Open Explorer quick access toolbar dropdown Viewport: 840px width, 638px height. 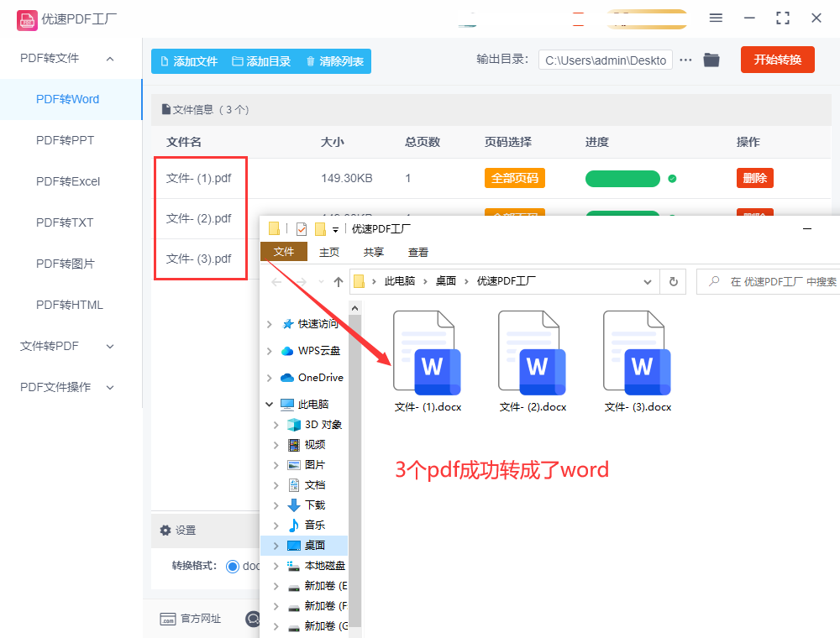[335, 230]
